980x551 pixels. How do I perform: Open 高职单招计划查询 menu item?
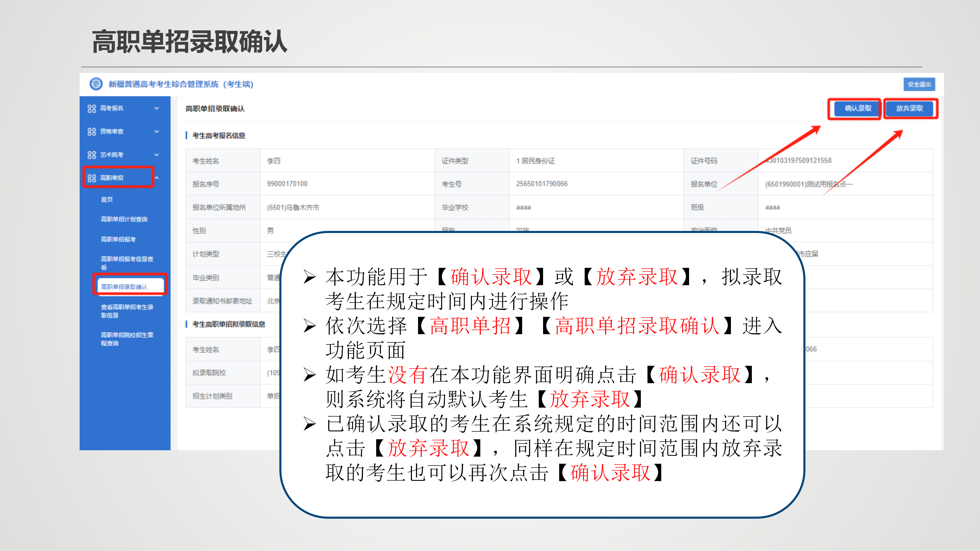(124, 219)
